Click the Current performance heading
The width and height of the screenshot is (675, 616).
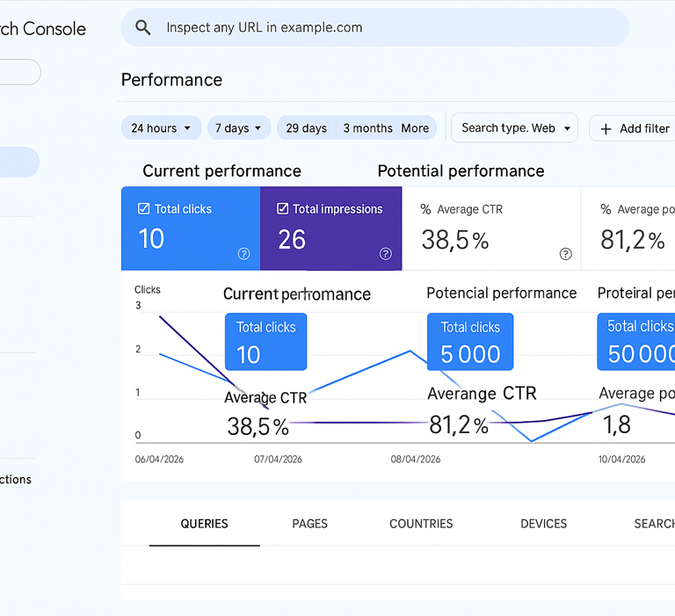click(221, 170)
